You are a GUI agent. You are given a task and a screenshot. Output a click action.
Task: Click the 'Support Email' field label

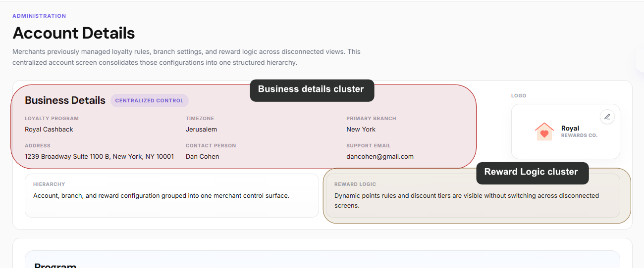point(369,145)
